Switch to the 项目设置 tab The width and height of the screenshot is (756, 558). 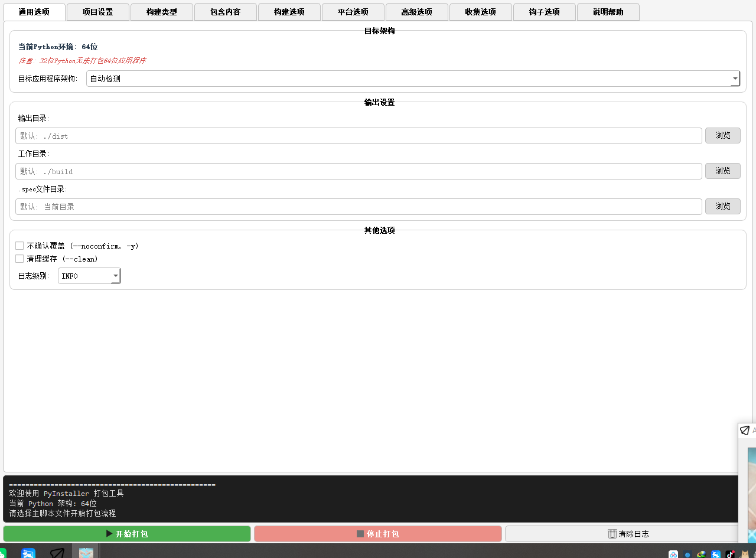[x=97, y=12]
